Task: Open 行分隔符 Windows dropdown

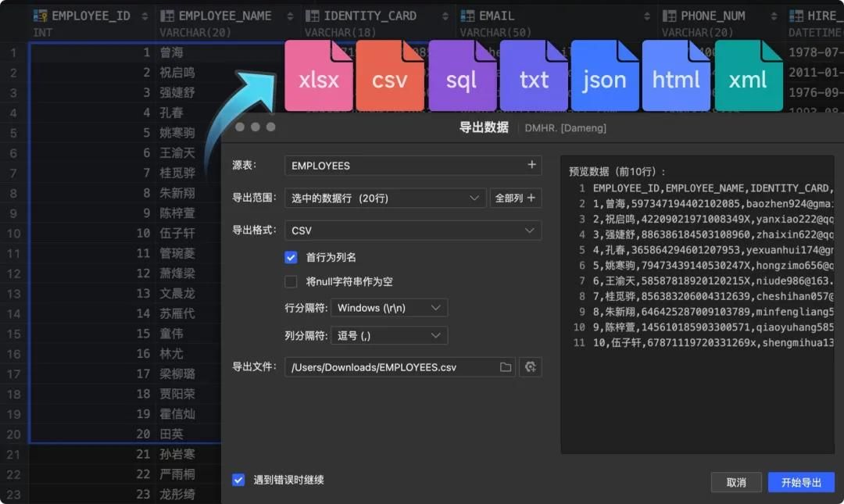Action: pos(389,308)
